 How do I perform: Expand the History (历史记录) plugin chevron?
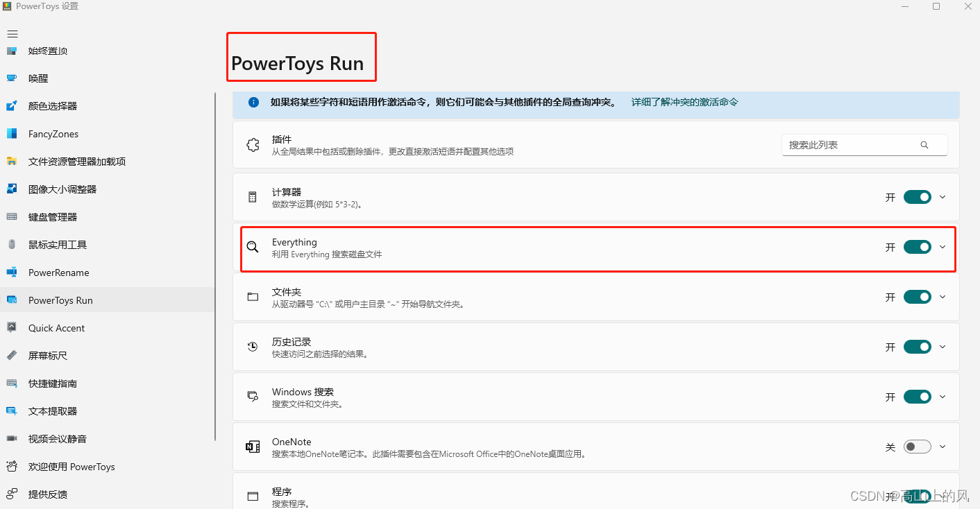click(943, 347)
